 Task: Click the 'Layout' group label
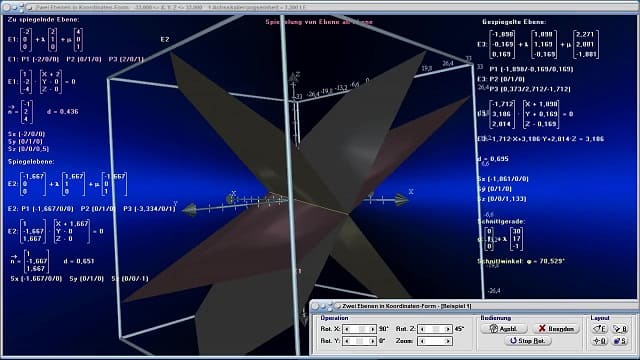click(600, 318)
